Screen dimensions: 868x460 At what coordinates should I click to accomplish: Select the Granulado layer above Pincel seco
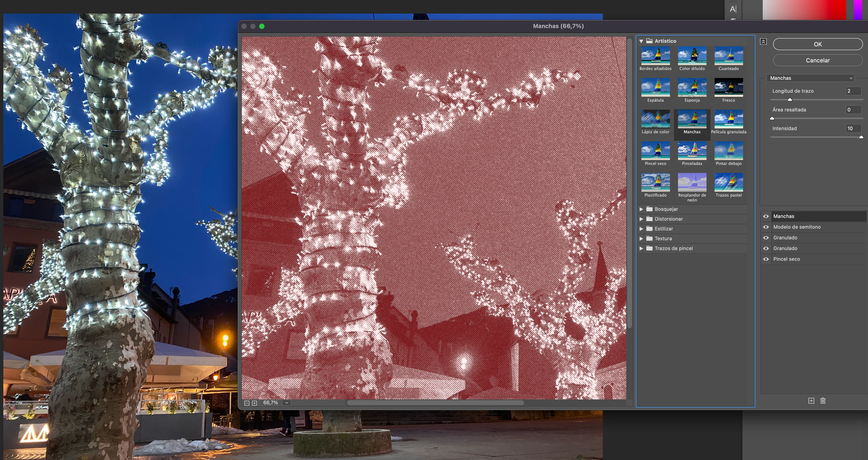click(785, 248)
